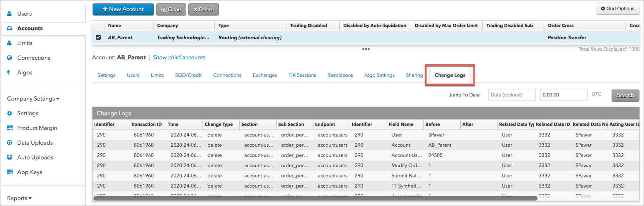
Task: Open Algos lightning bolt icon
Action: click(9, 72)
